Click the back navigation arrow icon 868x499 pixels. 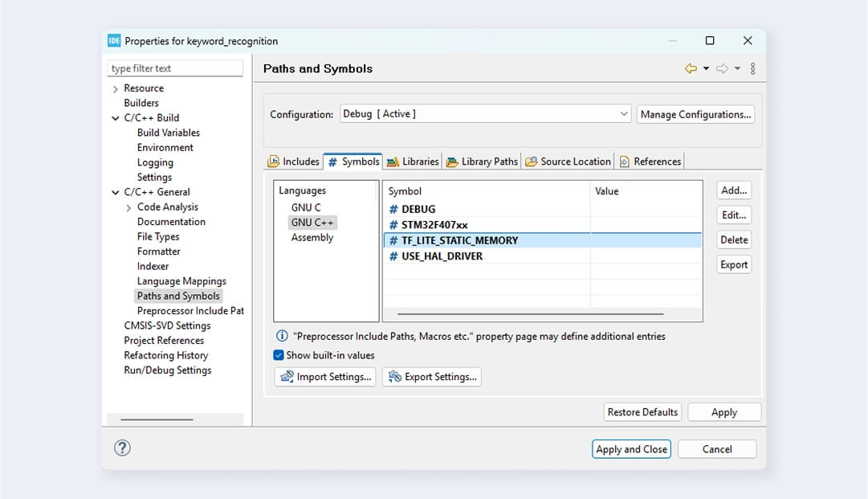click(690, 69)
